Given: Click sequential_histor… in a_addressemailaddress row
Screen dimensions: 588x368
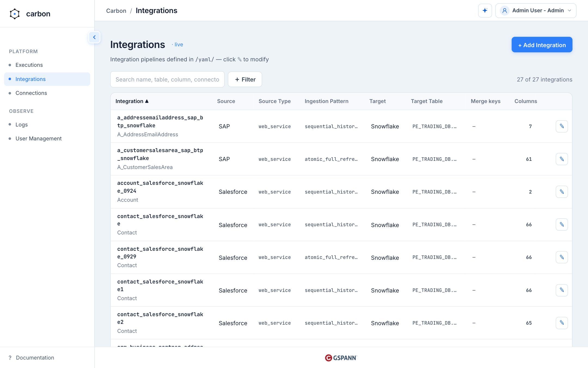Looking at the screenshot, I should coord(331,126).
